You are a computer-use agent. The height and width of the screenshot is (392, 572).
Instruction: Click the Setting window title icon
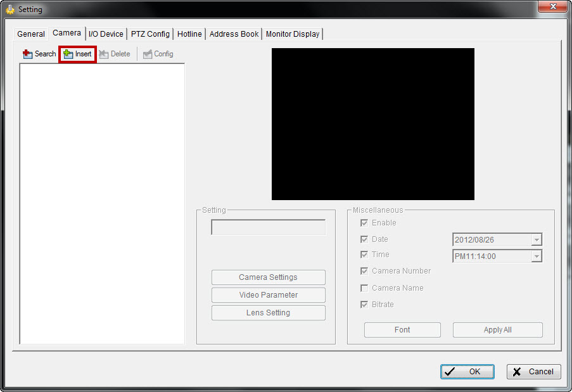click(10, 9)
